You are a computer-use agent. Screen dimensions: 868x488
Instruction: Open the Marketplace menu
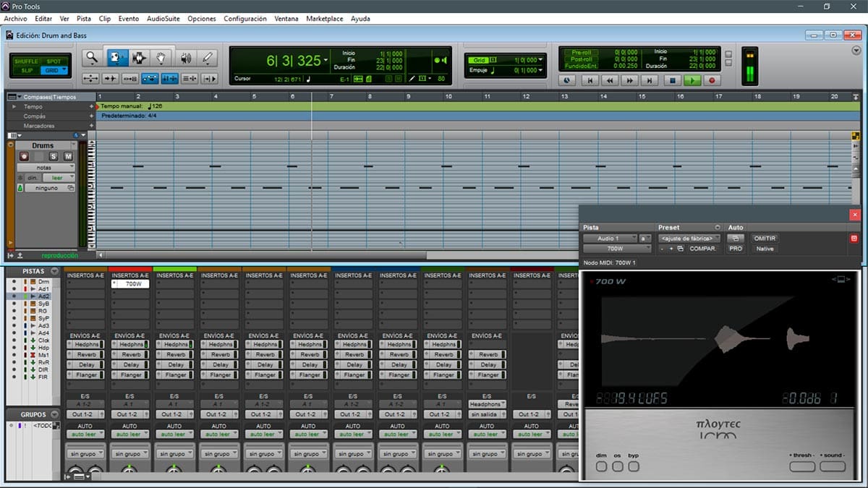325,19
